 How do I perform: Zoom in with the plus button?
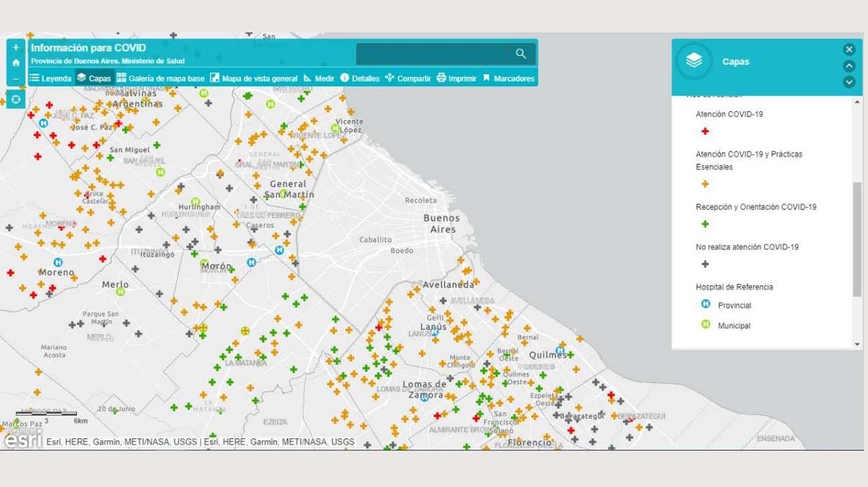pyautogui.click(x=16, y=48)
